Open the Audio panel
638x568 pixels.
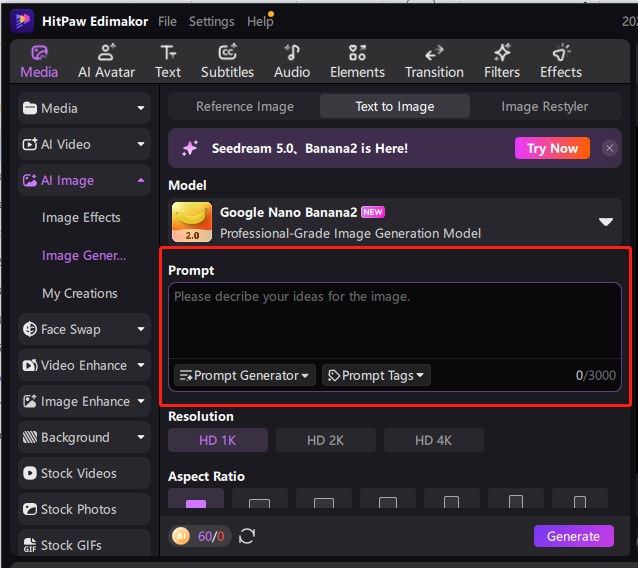pos(292,61)
